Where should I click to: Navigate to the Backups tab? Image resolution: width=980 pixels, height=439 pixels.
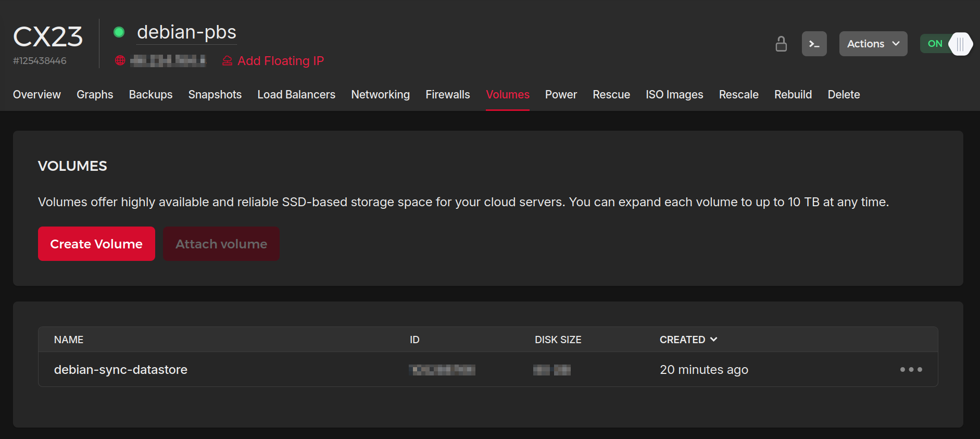coord(150,95)
